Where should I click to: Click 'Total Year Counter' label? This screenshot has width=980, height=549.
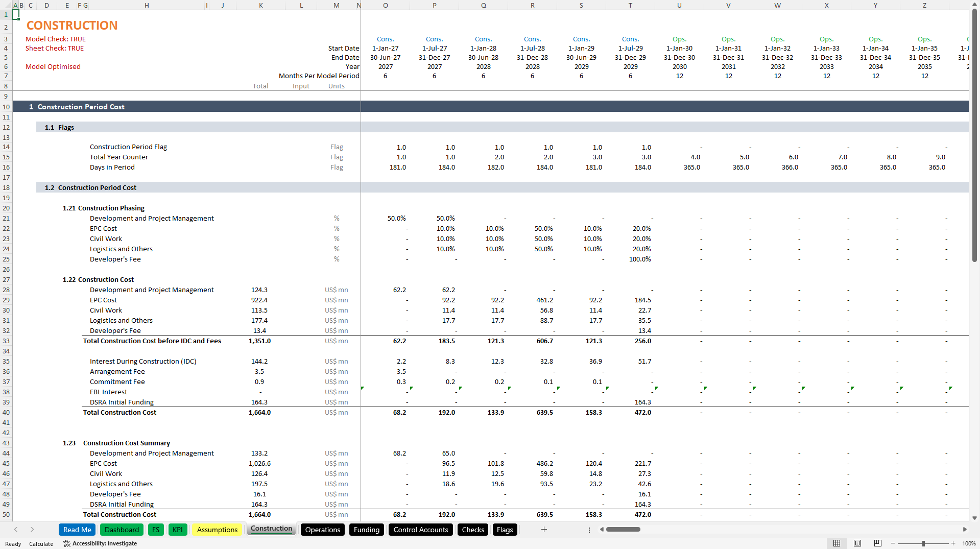119,157
